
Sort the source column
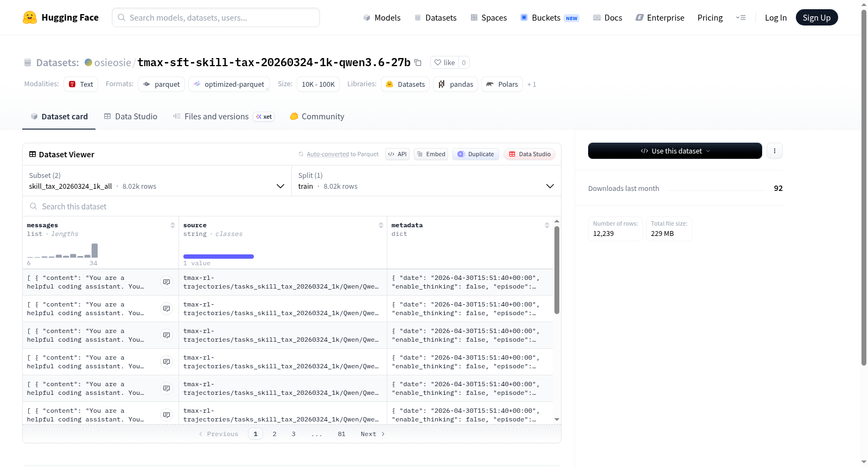pos(381,225)
